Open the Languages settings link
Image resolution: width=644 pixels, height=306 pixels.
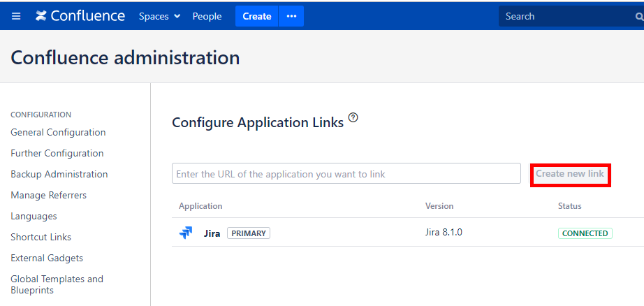[x=34, y=216]
